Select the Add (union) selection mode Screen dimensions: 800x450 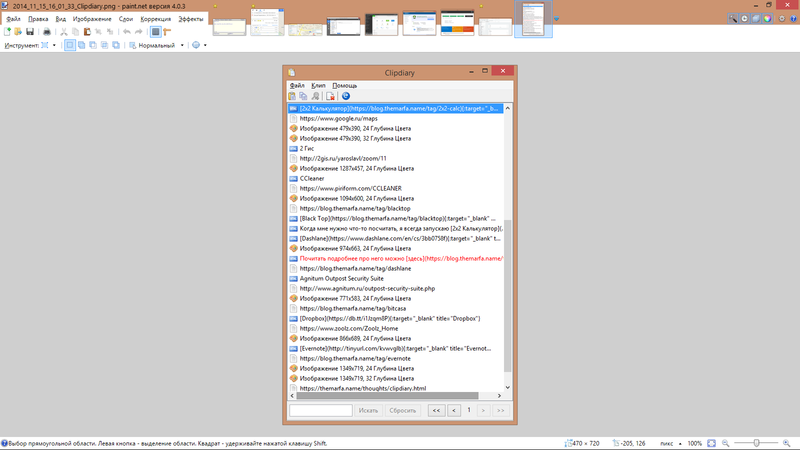pyautogui.click(x=81, y=45)
